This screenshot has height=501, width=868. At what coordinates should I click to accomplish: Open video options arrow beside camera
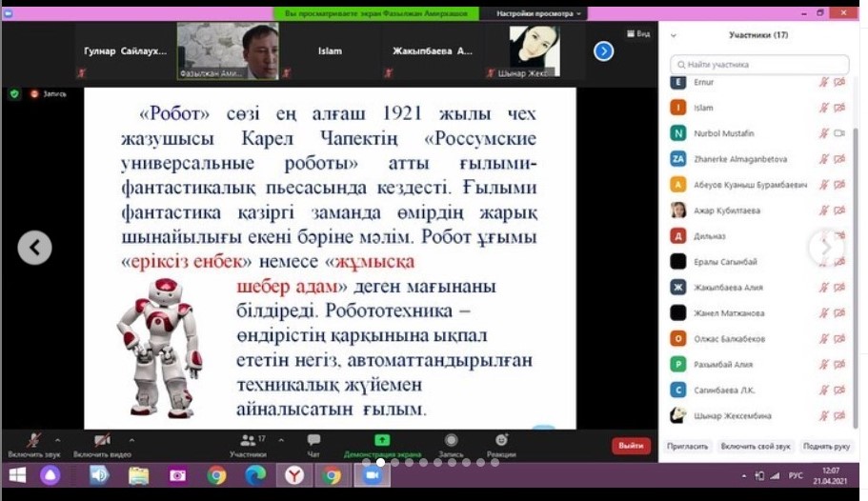pyautogui.click(x=131, y=441)
